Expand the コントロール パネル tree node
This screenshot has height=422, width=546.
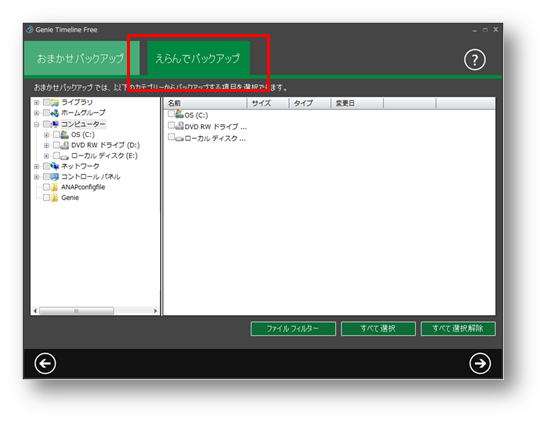(x=36, y=177)
